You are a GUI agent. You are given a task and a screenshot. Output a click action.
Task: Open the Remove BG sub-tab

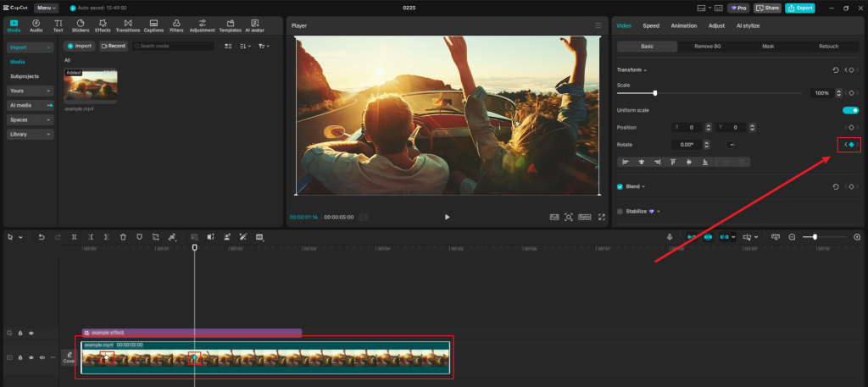pos(708,47)
